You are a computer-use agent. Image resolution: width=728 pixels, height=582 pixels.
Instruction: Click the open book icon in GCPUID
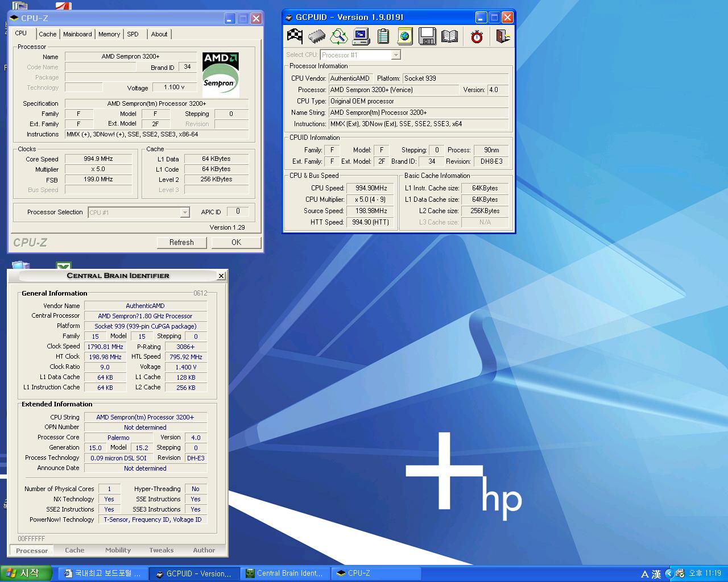pos(449,36)
